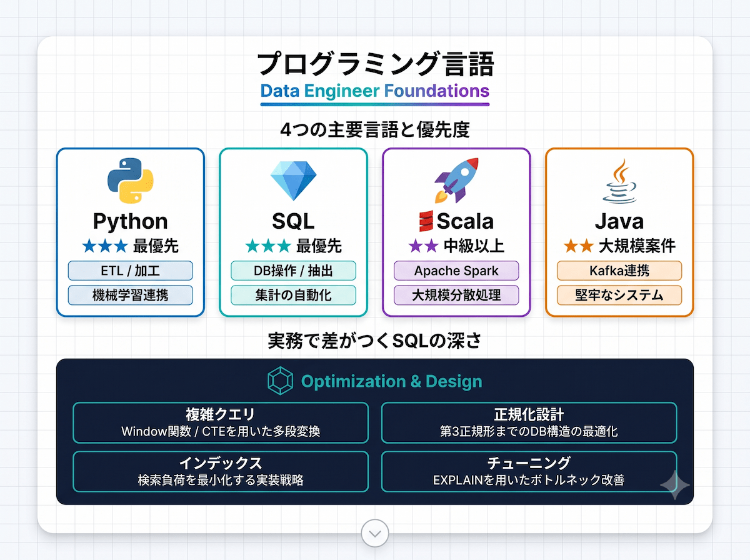This screenshot has width=750, height=560.
Task: Click the three blue stars under Python
Action: tap(105, 246)
